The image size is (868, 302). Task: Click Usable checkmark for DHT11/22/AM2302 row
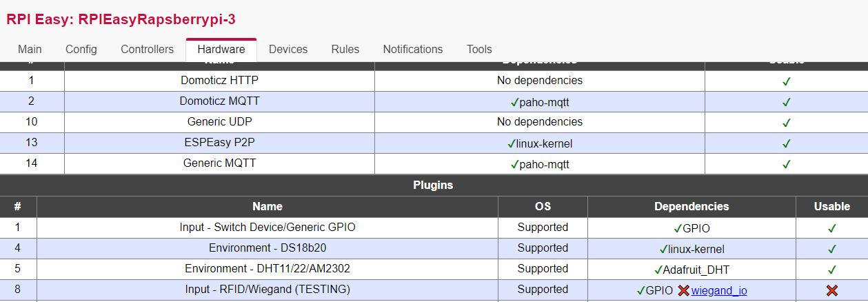coord(832,270)
